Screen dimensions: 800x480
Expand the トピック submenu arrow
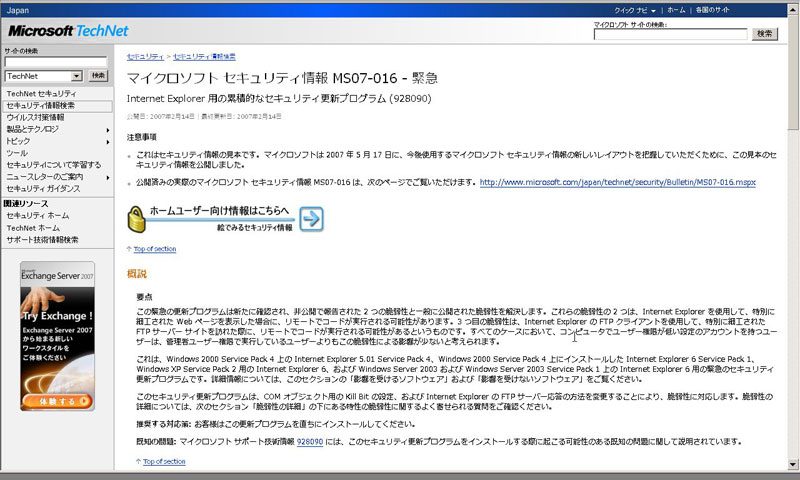(x=108, y=141)
